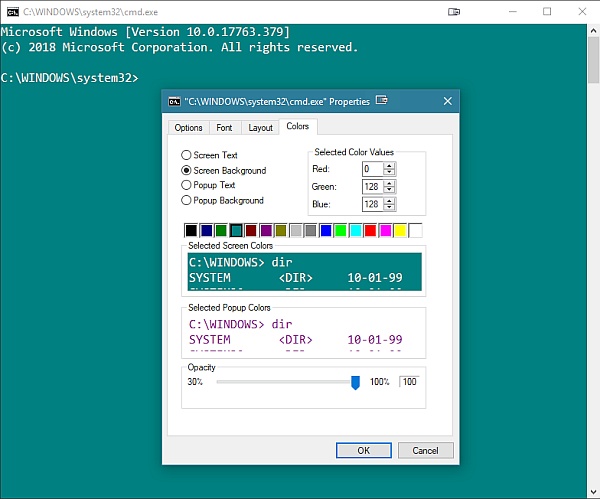Image resolution: width=600 pixels, height=499 pixels.
Task: Decrease the Blue value with down arrow
Action: click(x=389, y=207)
